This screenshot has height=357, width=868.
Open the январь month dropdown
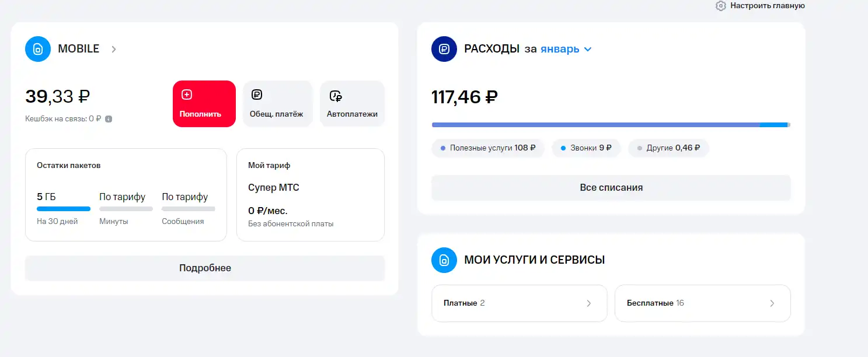(566, 49)
